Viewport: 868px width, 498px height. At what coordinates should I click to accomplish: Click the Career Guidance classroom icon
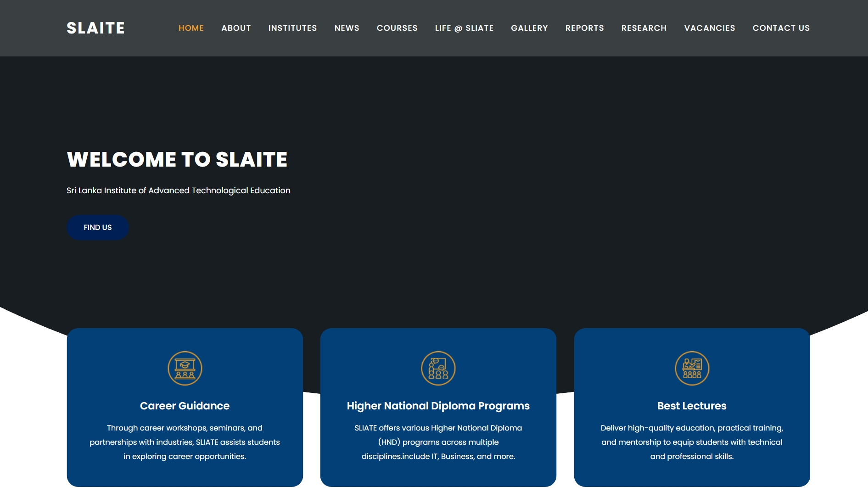(x=185, y=368)
